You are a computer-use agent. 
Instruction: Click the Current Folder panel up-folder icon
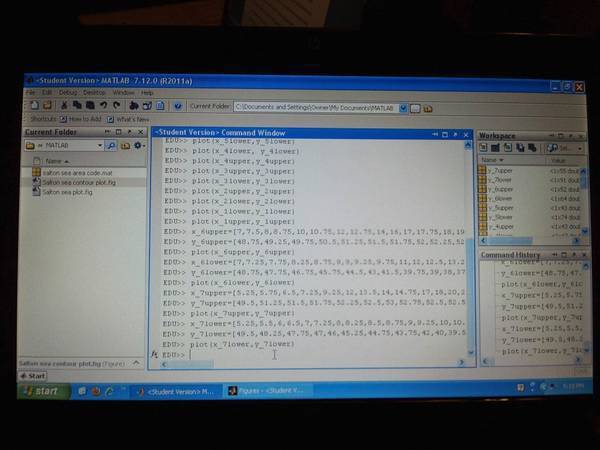click(x=125, y=146)
